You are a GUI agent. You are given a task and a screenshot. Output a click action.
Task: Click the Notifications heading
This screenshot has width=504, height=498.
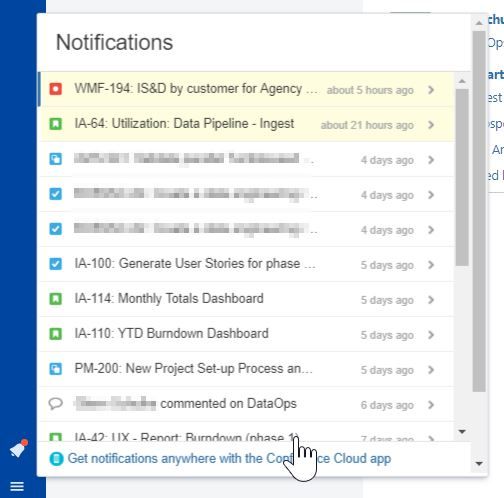click(114, 43)
